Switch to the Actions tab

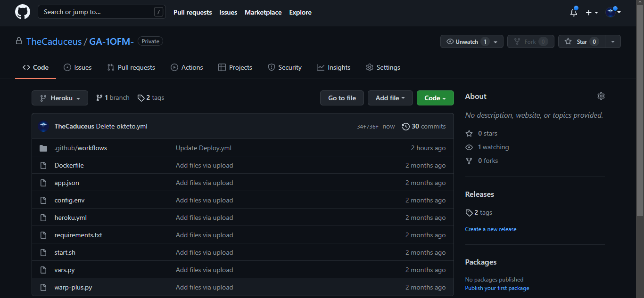pos(187,67)
